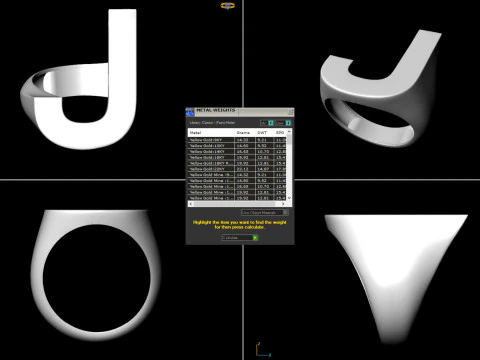480x360 pixels.
Task: Close the Metal Weights dialog
Action: tap(290, 112)
